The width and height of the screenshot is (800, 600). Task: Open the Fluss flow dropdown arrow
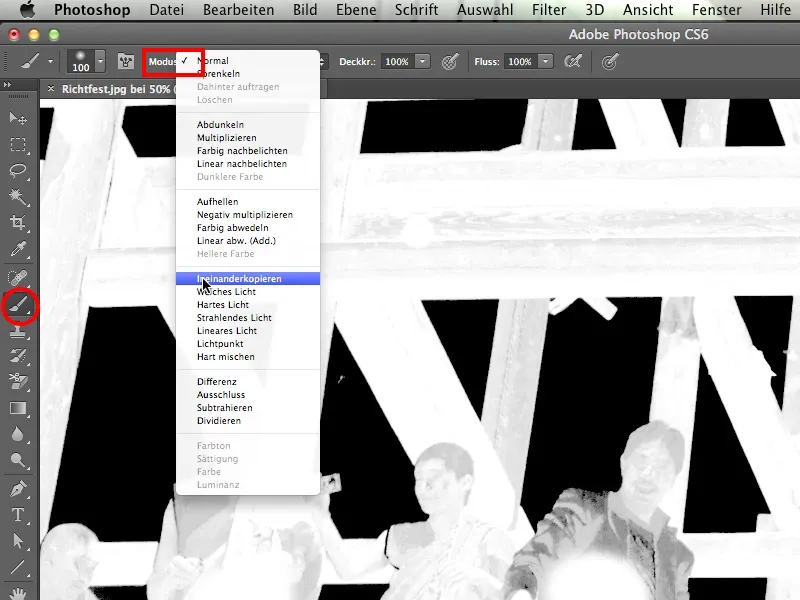point(545,62)
